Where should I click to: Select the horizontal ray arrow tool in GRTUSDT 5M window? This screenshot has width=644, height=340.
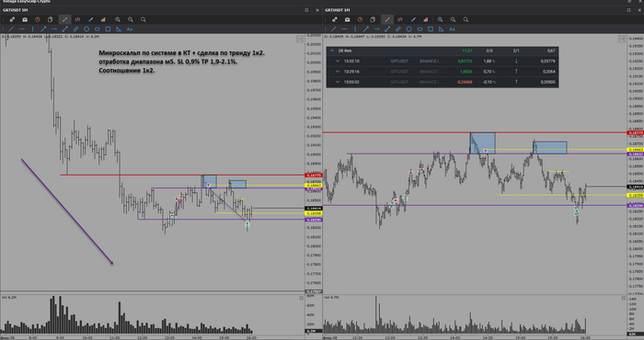click(x=53, y=29)
